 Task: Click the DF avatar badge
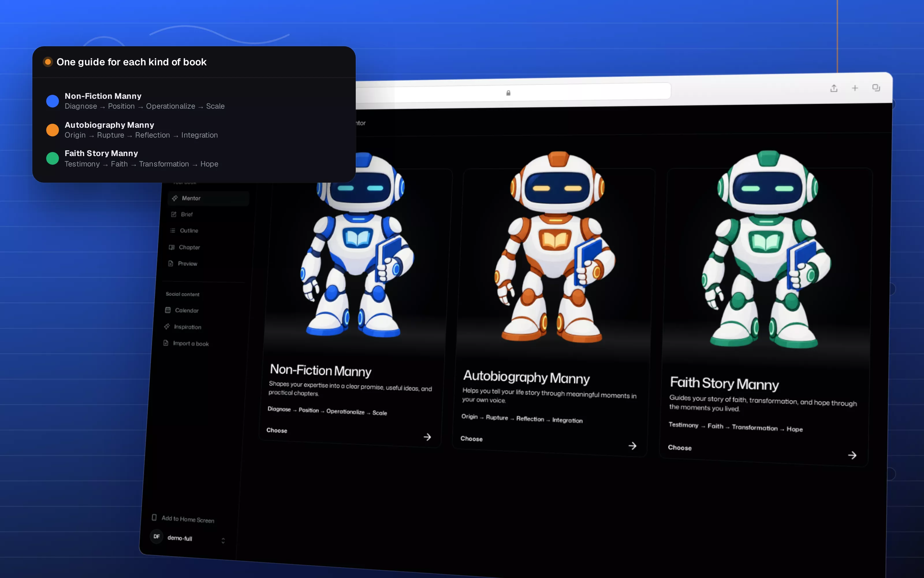pyautogui.click(x=157, y=536)
